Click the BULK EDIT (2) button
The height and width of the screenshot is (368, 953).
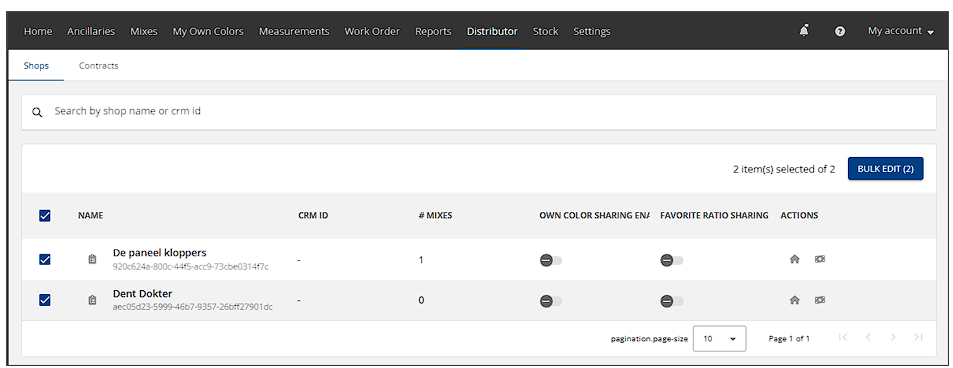click(886, 168)
